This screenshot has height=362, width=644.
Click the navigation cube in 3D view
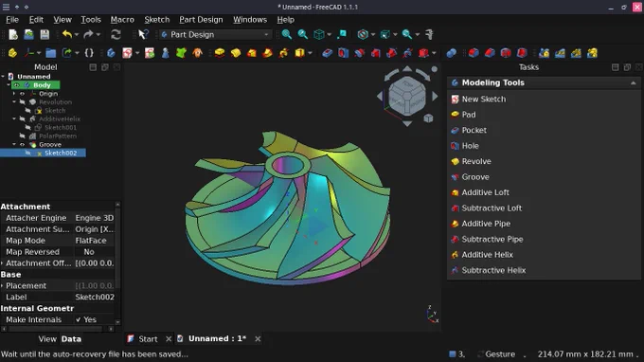[x=407, y=96]
